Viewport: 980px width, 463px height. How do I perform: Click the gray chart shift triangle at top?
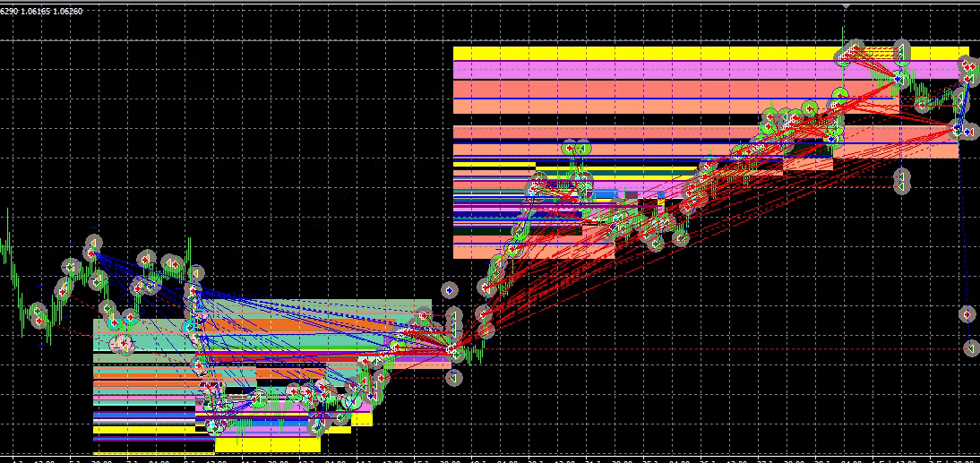click(847, 6)
